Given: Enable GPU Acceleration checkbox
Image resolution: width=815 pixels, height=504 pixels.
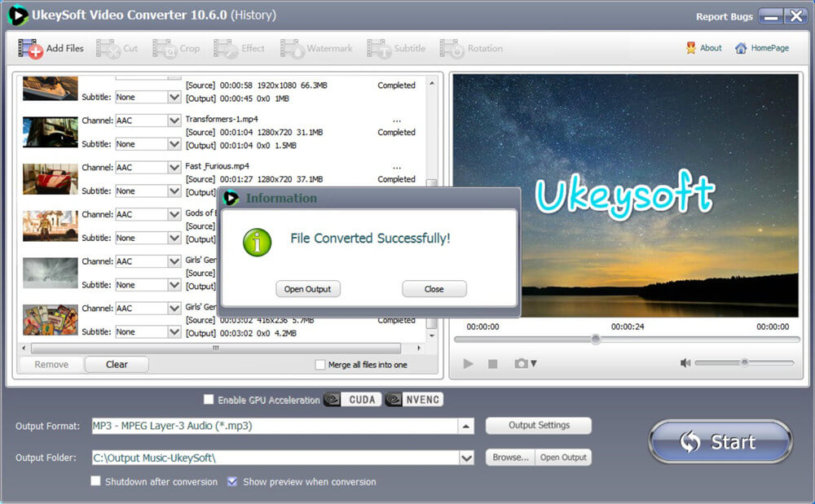Looking at the screenshot, I should click(209, 399).
